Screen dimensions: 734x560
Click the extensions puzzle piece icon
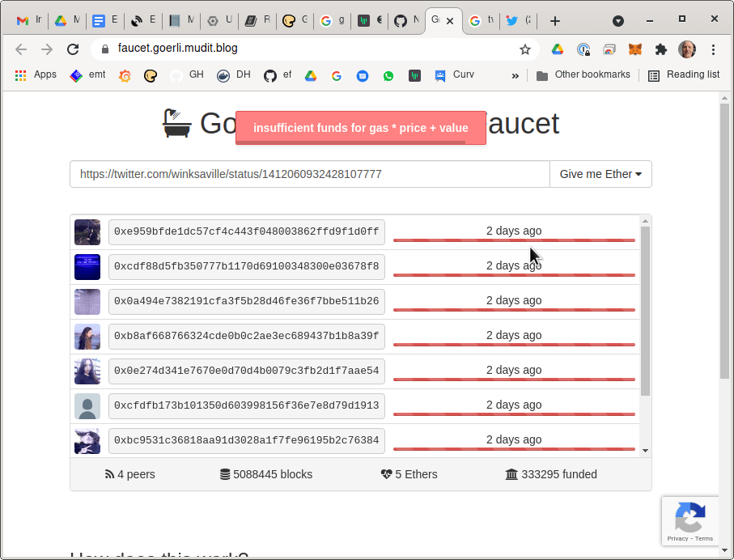pyautogui.click(x=660, y=50)
